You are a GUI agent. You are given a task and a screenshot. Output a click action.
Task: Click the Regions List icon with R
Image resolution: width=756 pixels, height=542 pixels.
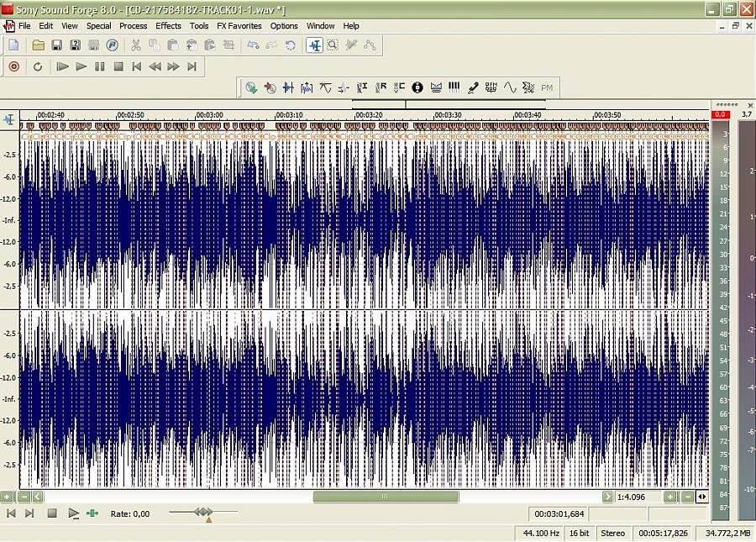(x=381, y=87)
